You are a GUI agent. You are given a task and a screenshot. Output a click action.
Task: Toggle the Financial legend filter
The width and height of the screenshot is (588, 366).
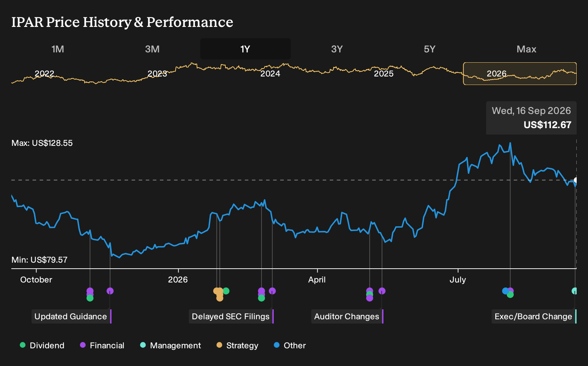pyautogui.click(x=102, y=345)
